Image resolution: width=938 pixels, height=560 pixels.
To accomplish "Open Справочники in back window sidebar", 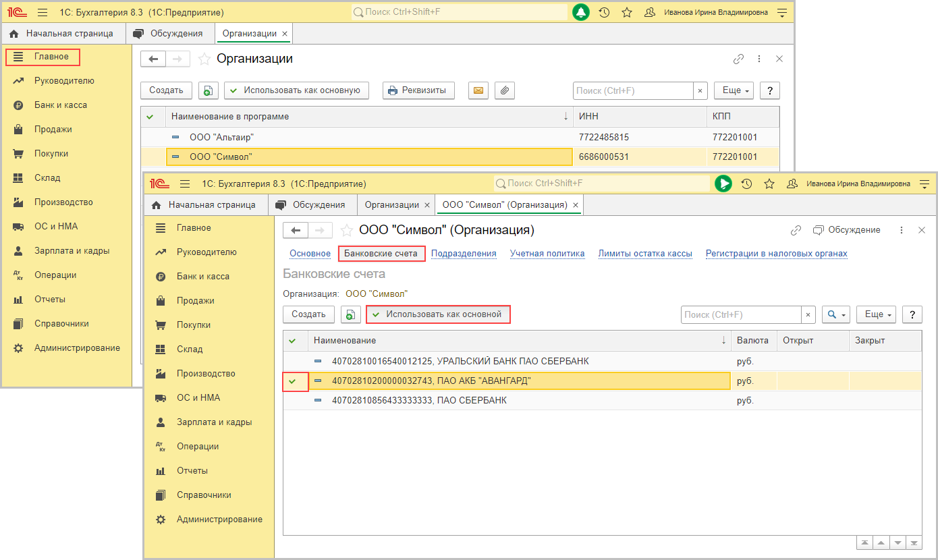I will pos(61,324).
